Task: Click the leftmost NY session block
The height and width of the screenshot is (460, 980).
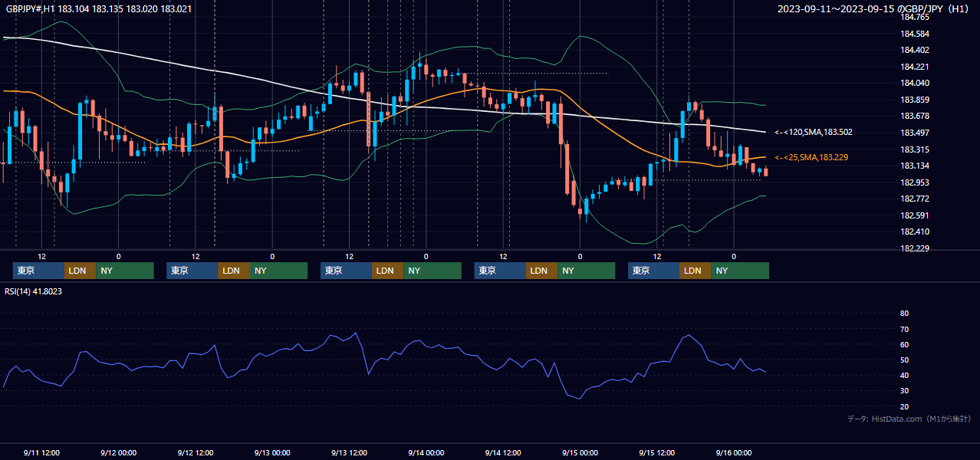Action: point(125,271)
